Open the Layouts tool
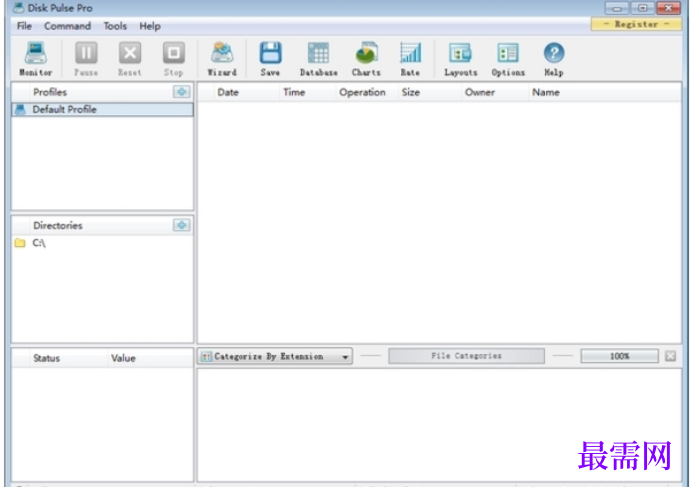This screenshot has width=690, height=487. 461,59
